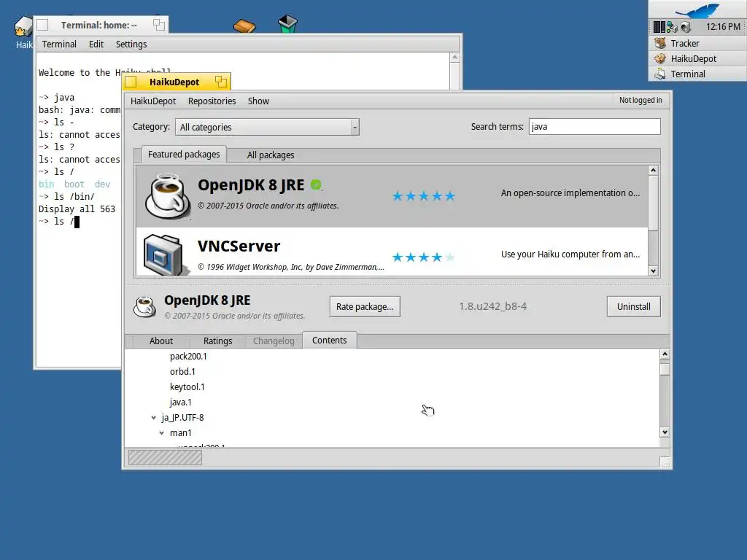Click the HaikuDepot icon in Deskbar
The height and width of the screenshot is (560, 747).
660,58
